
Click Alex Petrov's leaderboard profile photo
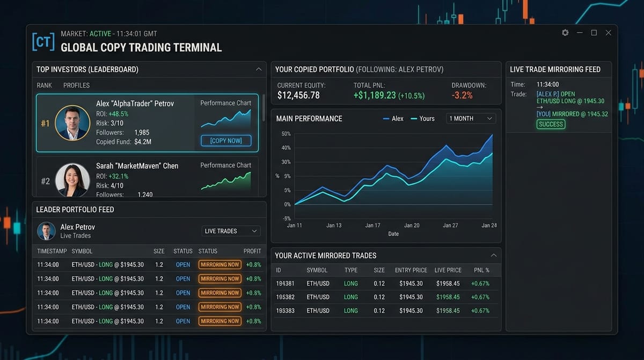coord(72,123)
